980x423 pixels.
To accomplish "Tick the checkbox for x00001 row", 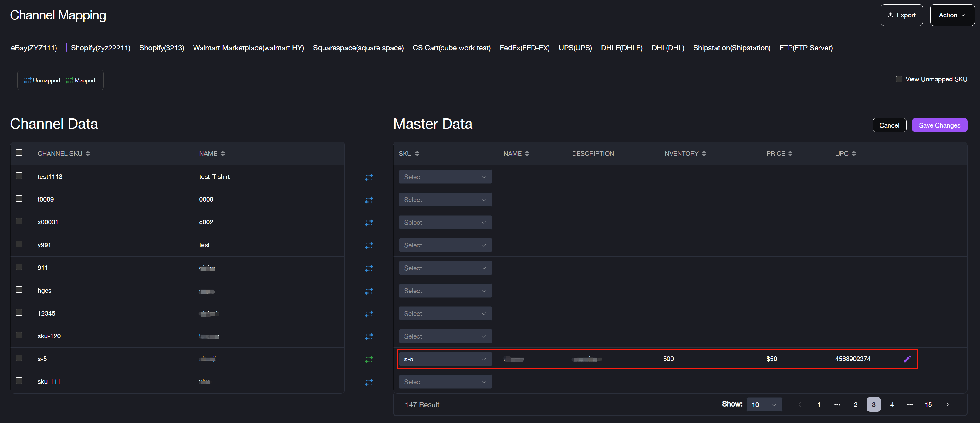I will coord(19,221).
